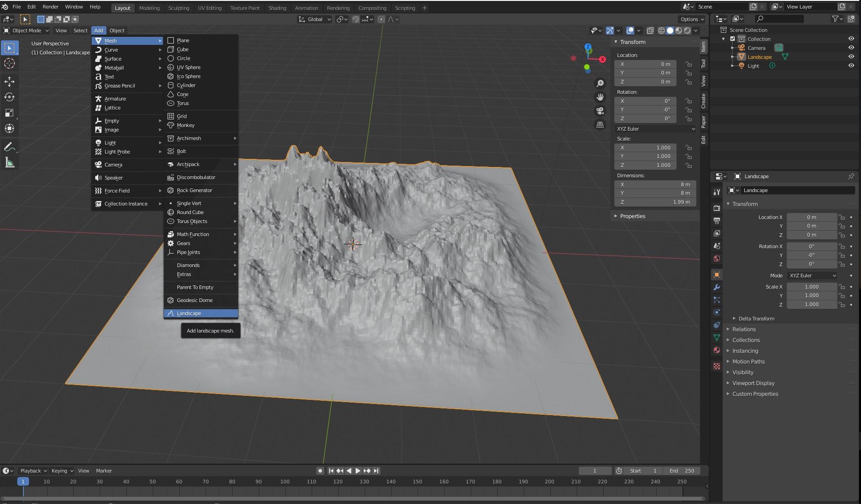Select the Move tool in the toolbar
This screenshot has width=861, height=504.
(x=9, y=81)
